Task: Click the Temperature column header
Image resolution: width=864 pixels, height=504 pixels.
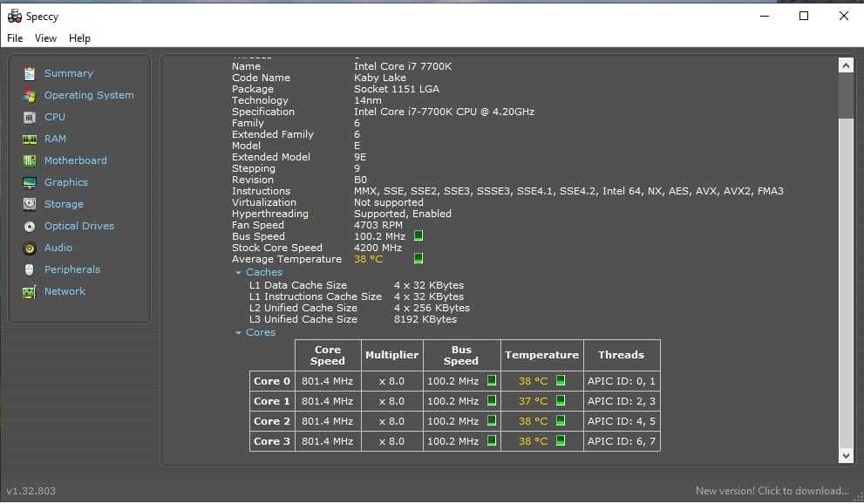Action: coord(541,355)
